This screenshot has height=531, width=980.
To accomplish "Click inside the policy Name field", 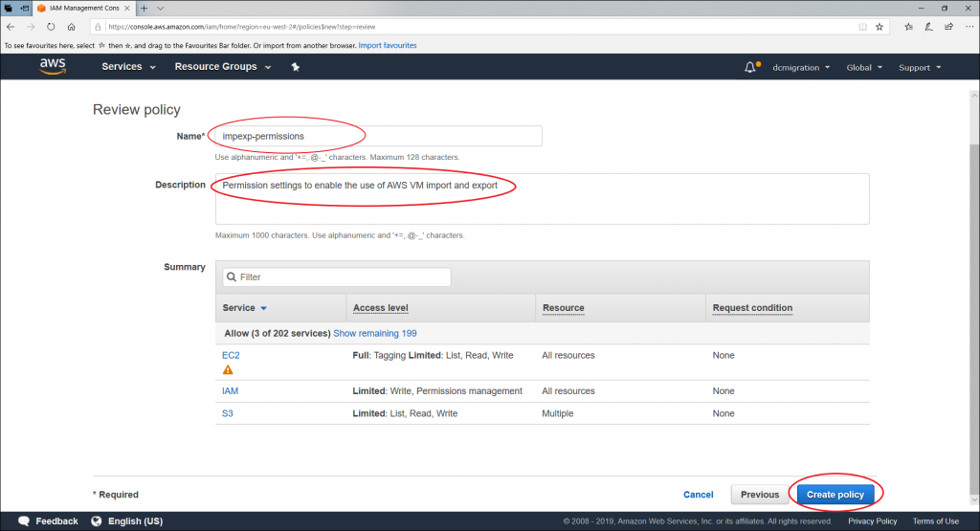I will 375,136.
